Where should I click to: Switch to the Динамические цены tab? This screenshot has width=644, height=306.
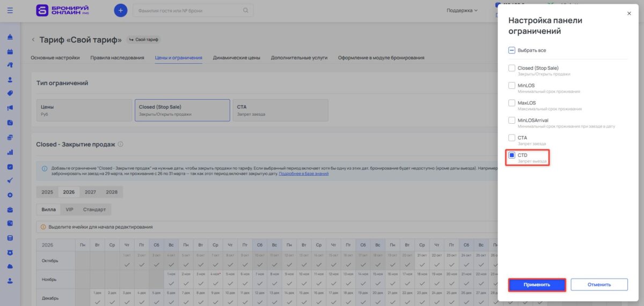[237, 57]
